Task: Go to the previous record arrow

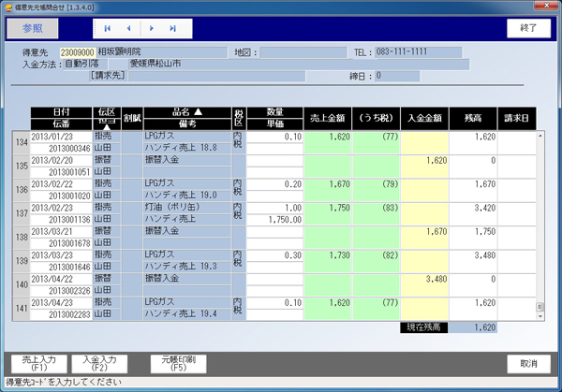Action: coord(128,29)
